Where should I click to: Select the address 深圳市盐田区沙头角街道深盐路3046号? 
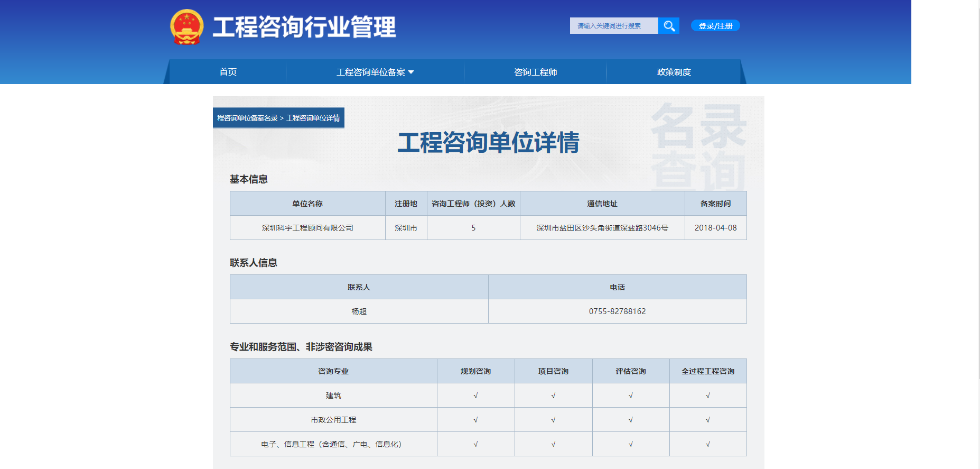point(602,228)
